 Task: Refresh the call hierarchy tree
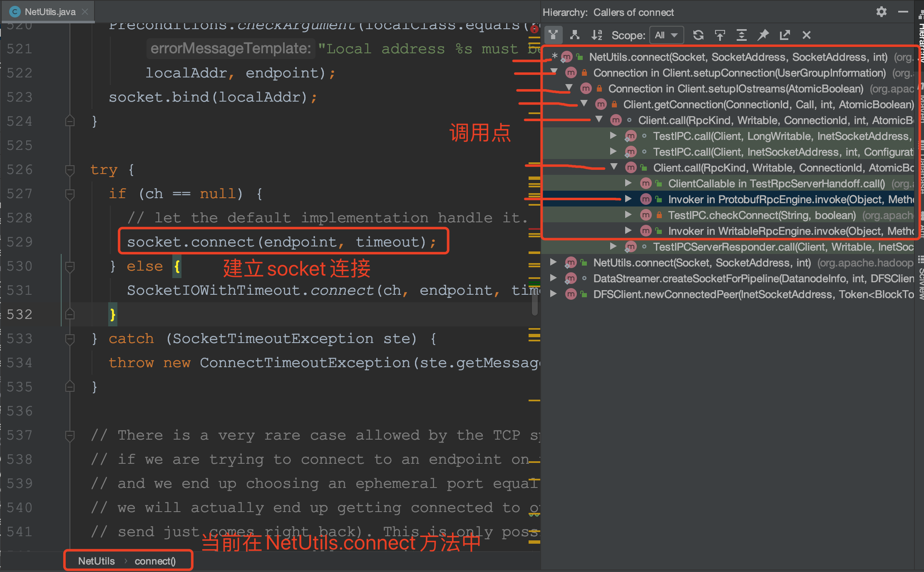699,35
